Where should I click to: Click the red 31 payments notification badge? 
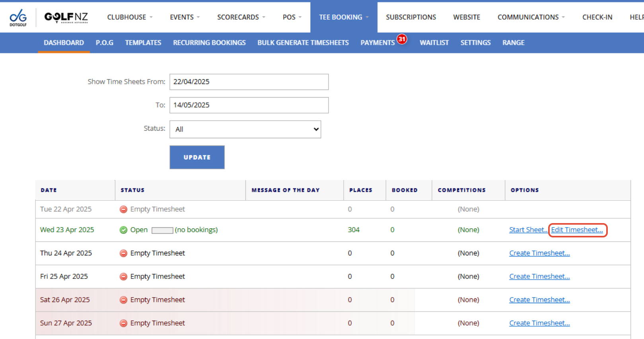tap(402, 39)
